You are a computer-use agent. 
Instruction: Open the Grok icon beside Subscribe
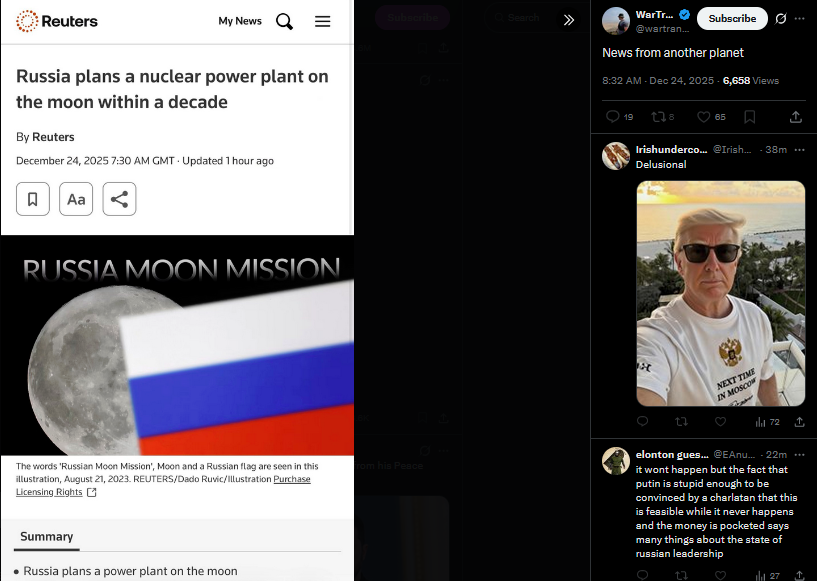click(781, 19)
